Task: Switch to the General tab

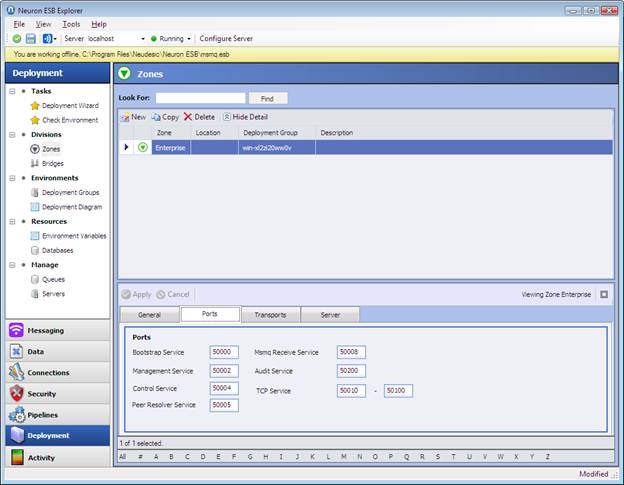Action: 150,315
